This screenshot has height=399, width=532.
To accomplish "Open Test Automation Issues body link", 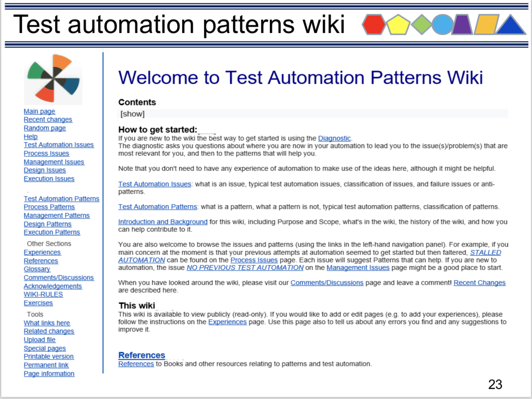I will (x=155, y=184).
